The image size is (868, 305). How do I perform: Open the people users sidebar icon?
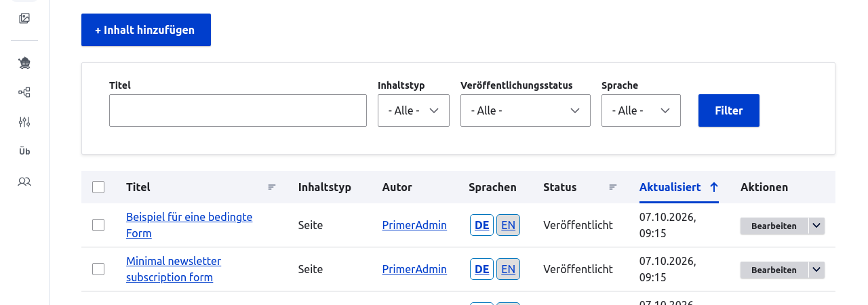pyautogui.click(x=24, y=182)
